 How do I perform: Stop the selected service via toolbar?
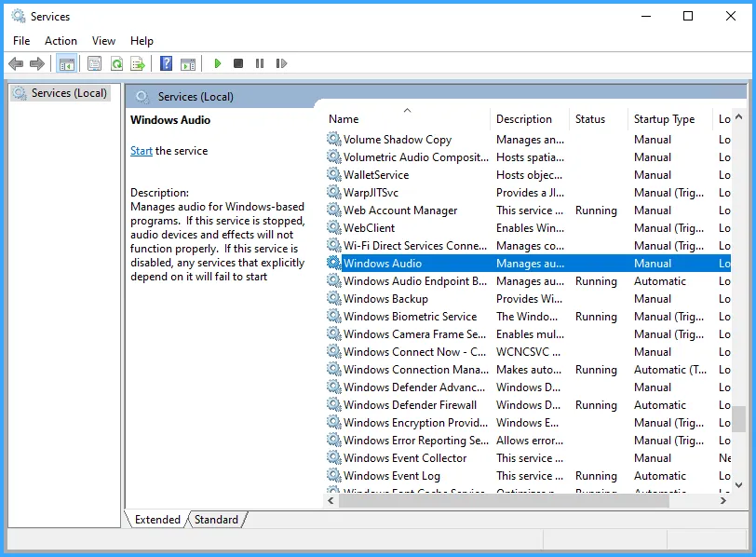pos(237,63)
